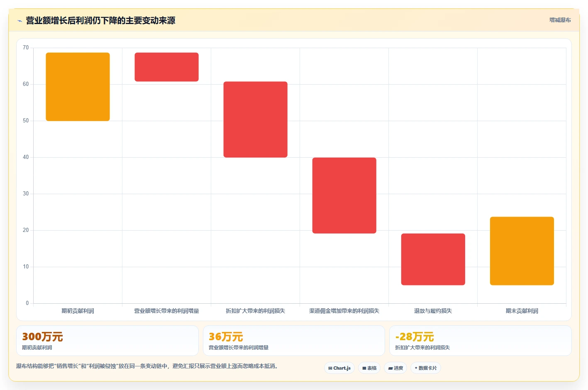The height and width of the screenshot is (390, 588).
Task: Click the y-axis value 50
Action: (x=26, y=121)
